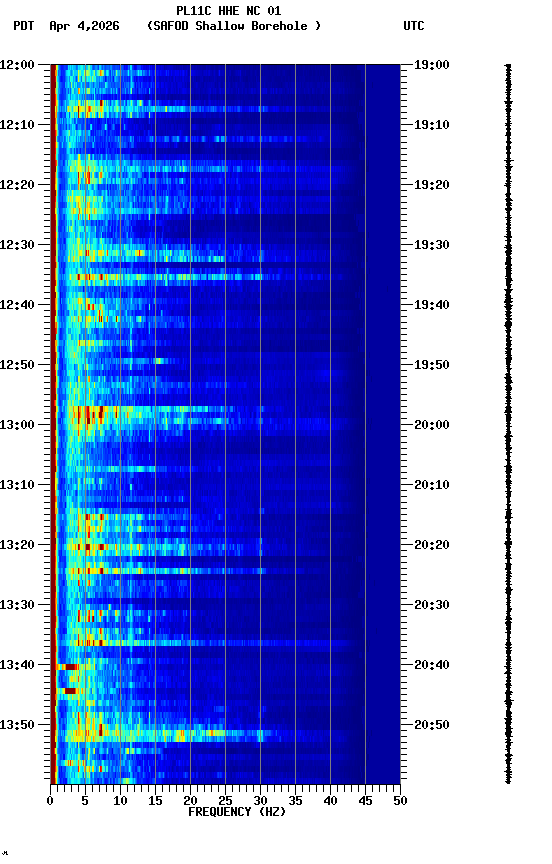
Task: Click the '19:10' UTC time label
Action: (432, 125)
